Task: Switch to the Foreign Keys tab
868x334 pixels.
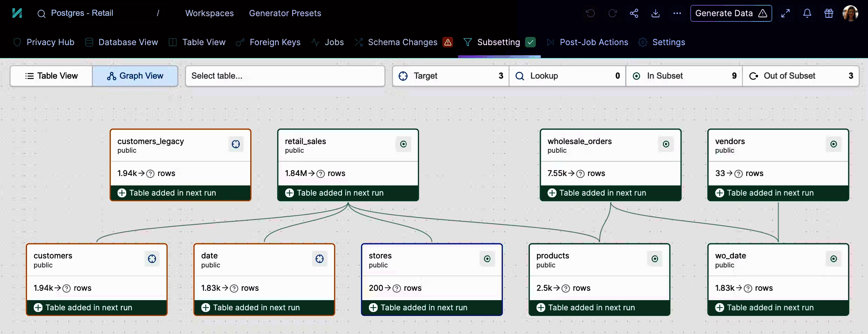Action: [275, 42]
